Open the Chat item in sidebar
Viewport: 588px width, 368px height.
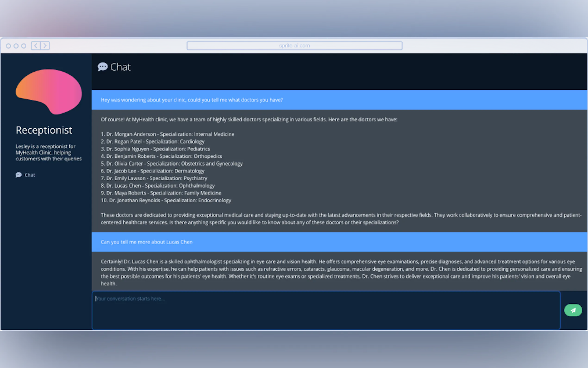coord(30,175)
